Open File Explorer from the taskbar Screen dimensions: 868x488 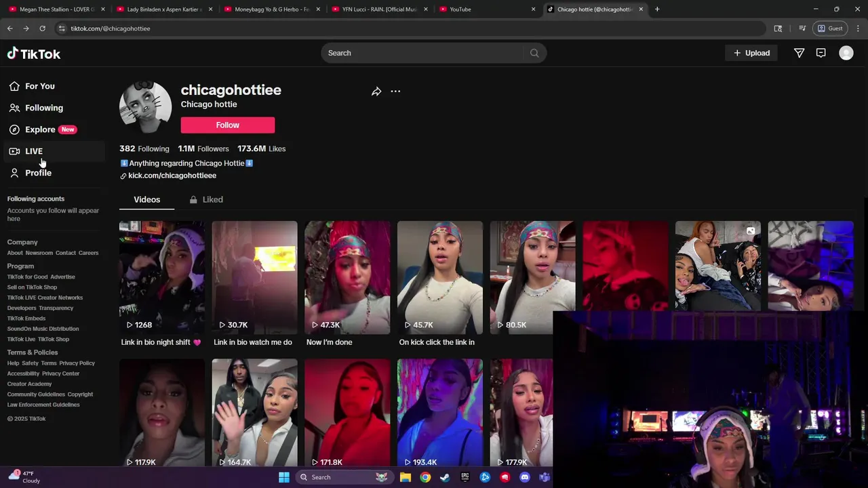pos(406,477)
